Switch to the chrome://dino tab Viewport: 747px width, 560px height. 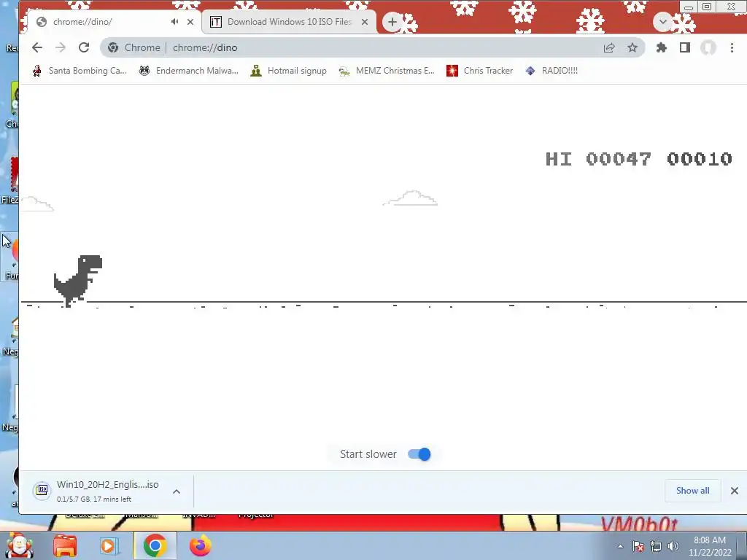coord(114,22)
